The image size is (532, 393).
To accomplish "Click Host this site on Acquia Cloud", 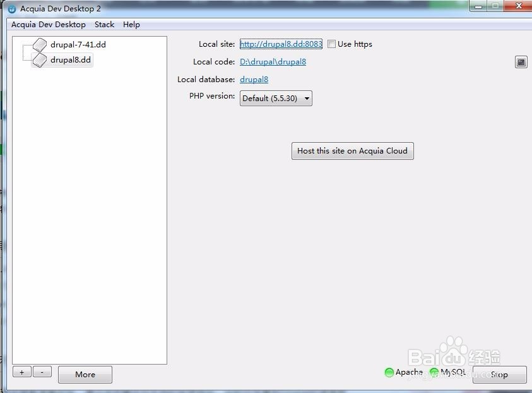I will pyautogui.click(x=353, y=151).
